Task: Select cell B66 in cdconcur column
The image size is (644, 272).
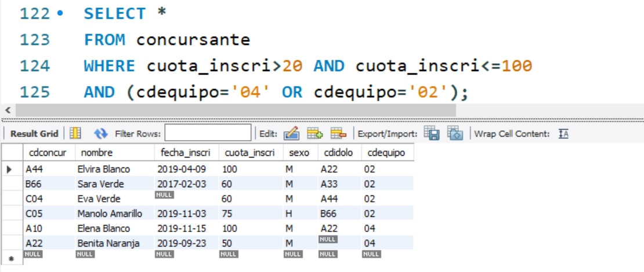Action: tap(49, 184)
